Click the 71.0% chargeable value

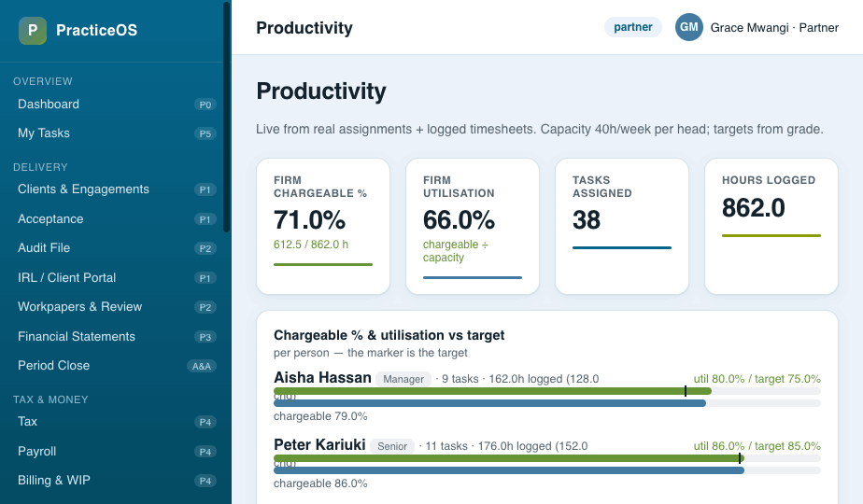tap(309, 220)
